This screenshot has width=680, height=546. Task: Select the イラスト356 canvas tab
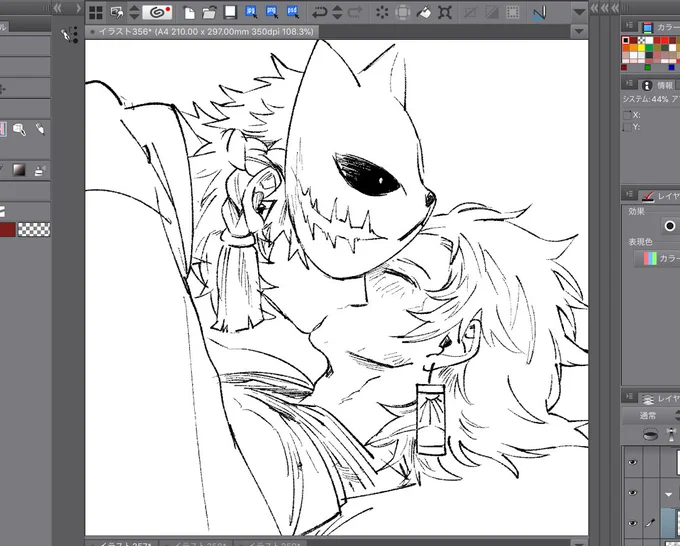(202, 32)
